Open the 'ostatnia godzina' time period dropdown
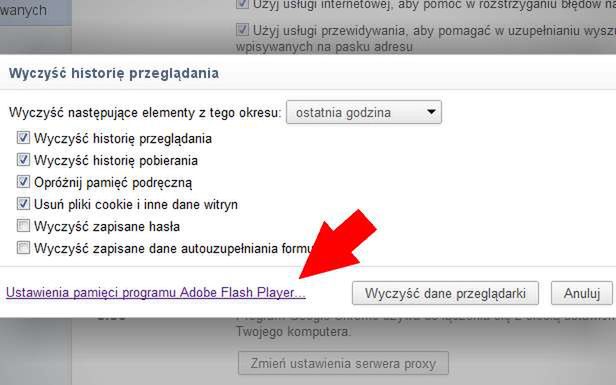 click(364, 112)
